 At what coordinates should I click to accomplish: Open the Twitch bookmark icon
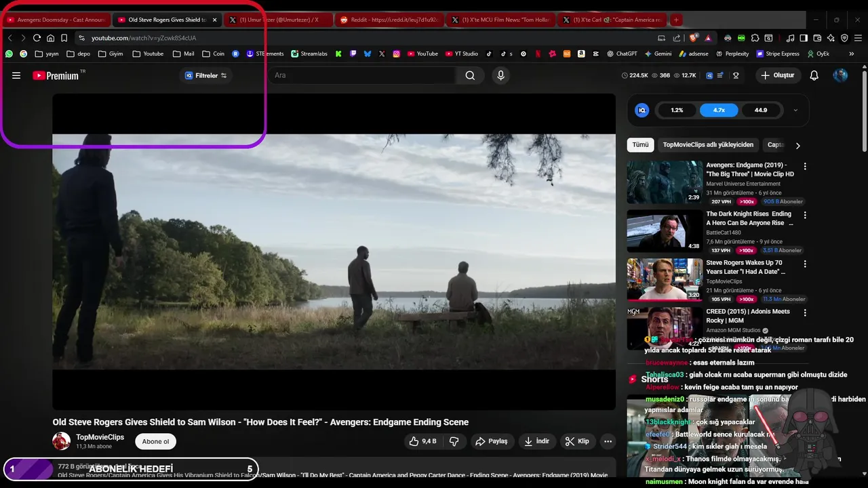pyautogui.click(x=353, y=54)
